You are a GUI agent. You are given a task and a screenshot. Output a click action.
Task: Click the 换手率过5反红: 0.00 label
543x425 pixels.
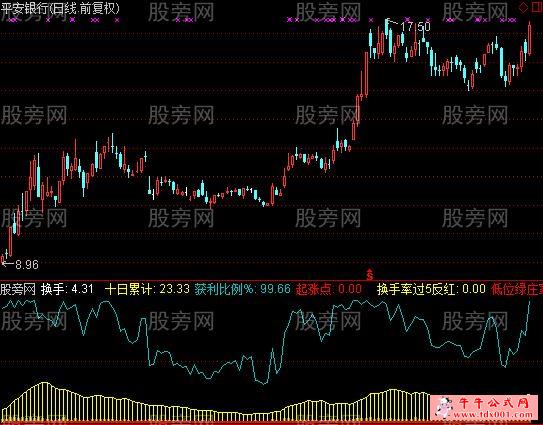point(431,289)
